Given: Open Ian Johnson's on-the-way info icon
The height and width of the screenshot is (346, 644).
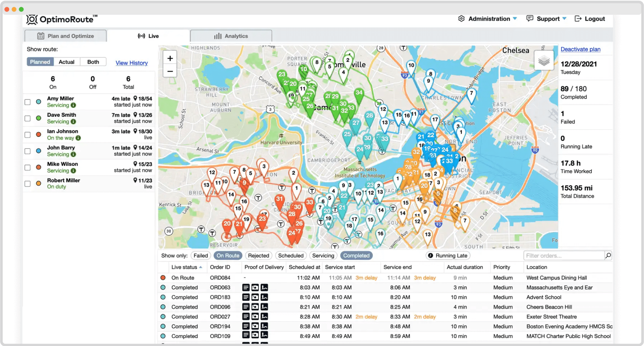Looking at the screenshot, I should [x=78, y=138].
